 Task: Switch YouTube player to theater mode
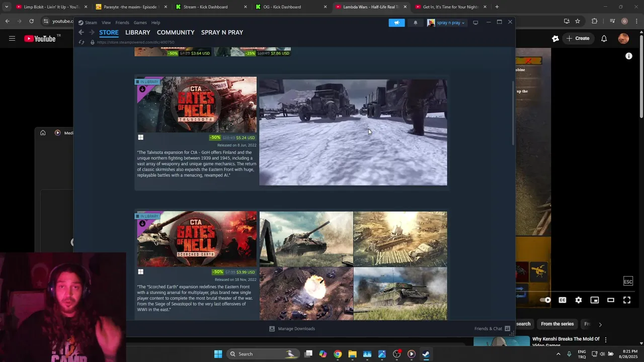(x=611, y=300)
